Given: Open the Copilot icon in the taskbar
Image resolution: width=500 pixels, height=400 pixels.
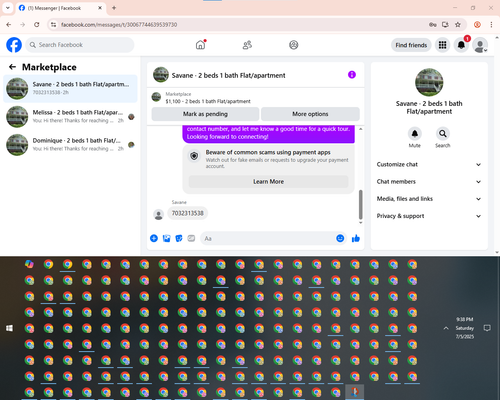Looking at the screenshot, I should coord(29,264).
